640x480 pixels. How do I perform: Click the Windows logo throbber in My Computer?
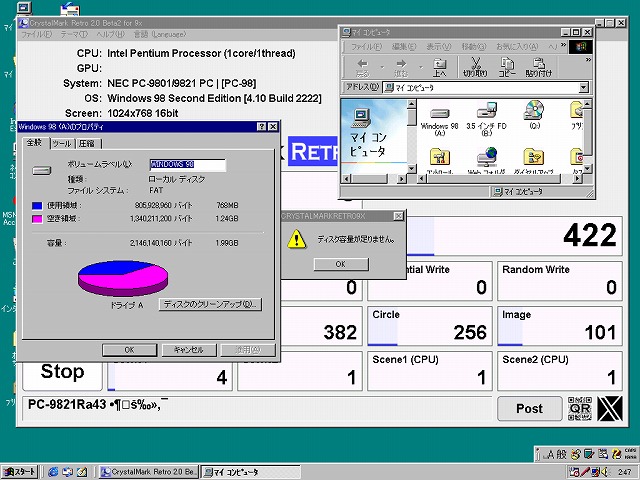581,47
